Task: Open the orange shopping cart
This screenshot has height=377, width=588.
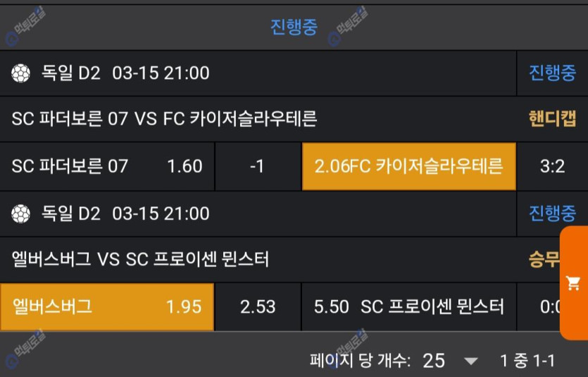Action: tap(573, 283)
